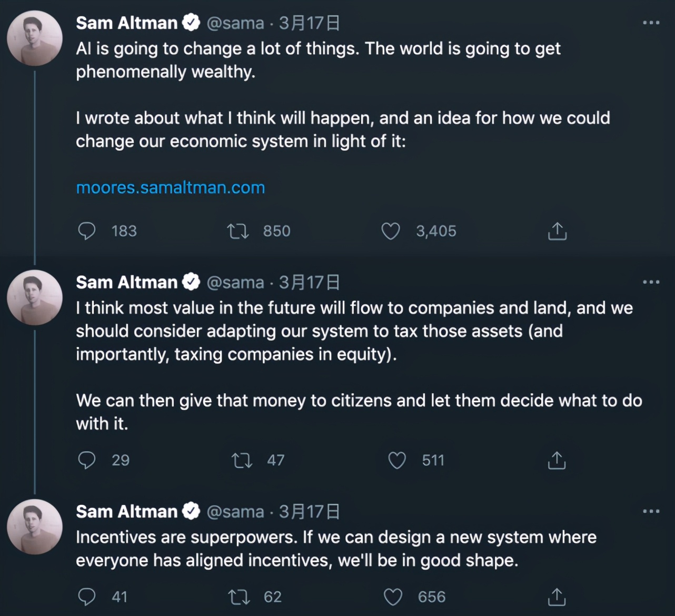Reply to the tweet about taxing companies
This screenshot has height=616, width=675.
click(87, 460)
